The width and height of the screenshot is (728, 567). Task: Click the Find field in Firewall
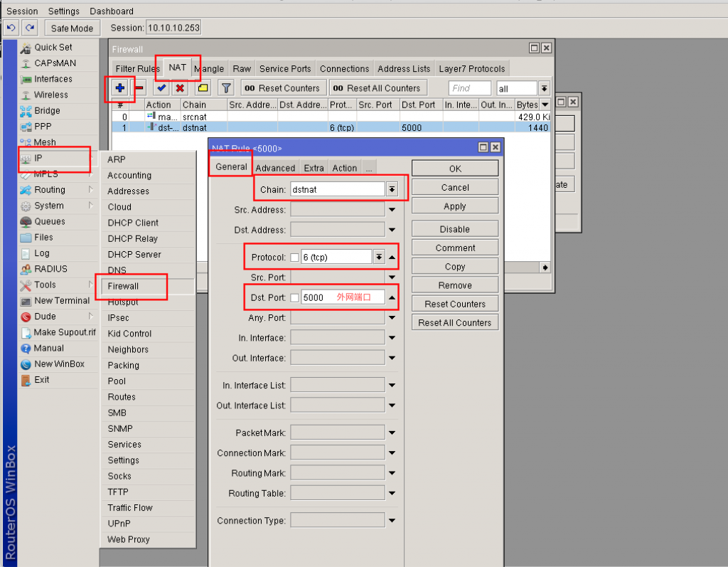click(x=469, y=88)
